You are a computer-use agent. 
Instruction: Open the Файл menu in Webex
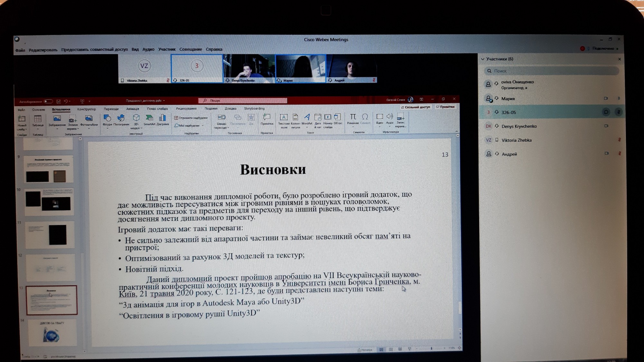[20, 50]
